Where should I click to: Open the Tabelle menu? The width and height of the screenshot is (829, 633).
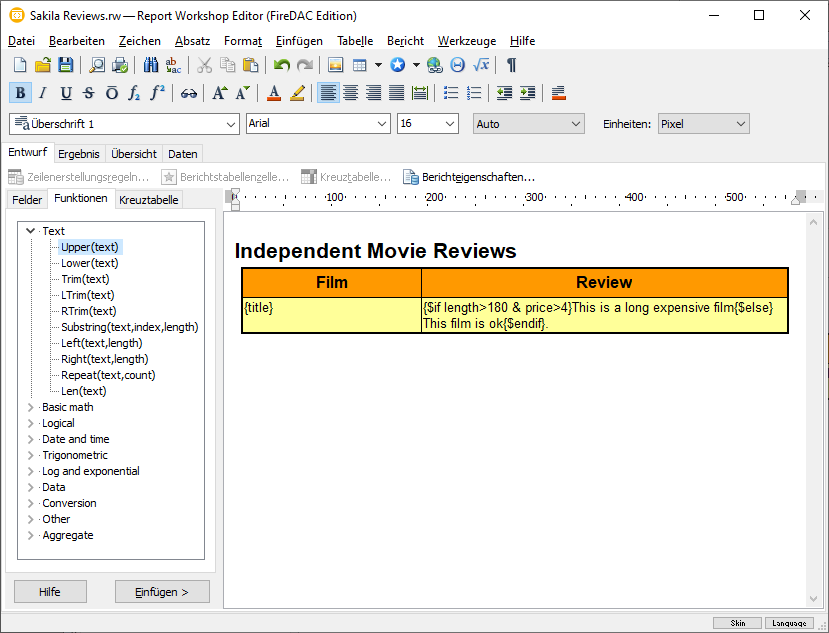point(355,41)
